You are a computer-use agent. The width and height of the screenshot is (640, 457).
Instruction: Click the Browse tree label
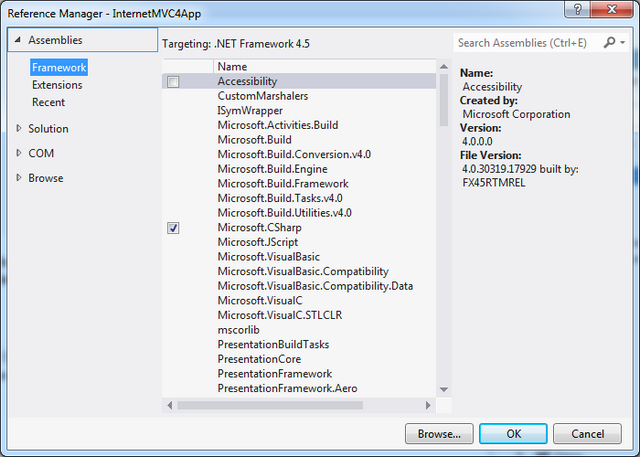click(x=46, y=178)
